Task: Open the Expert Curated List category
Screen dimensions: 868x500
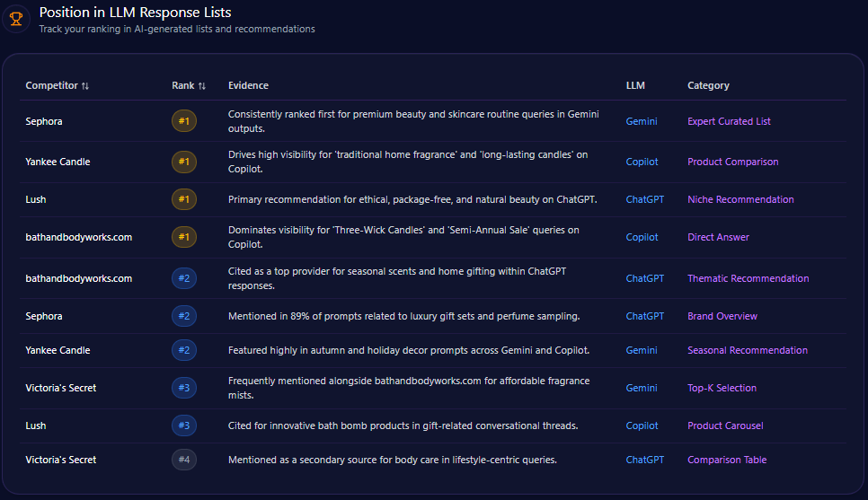Action: tap(729, 121)
